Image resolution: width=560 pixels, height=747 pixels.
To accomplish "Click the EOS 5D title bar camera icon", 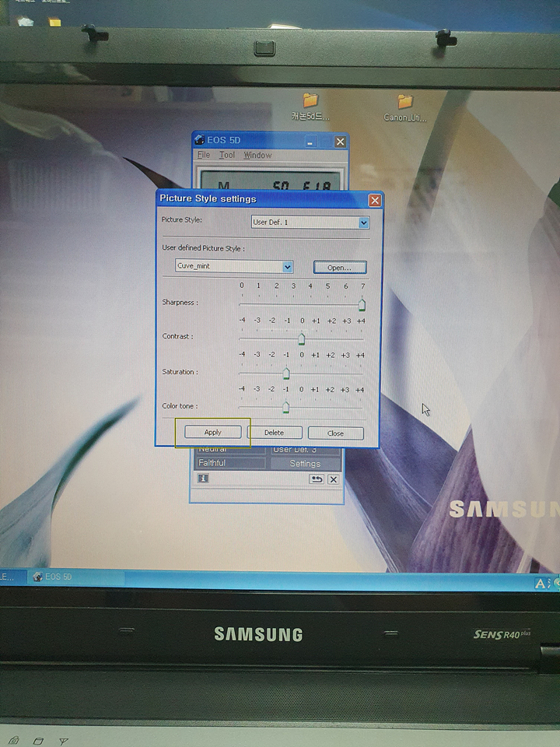I will (x=200, y=139).
